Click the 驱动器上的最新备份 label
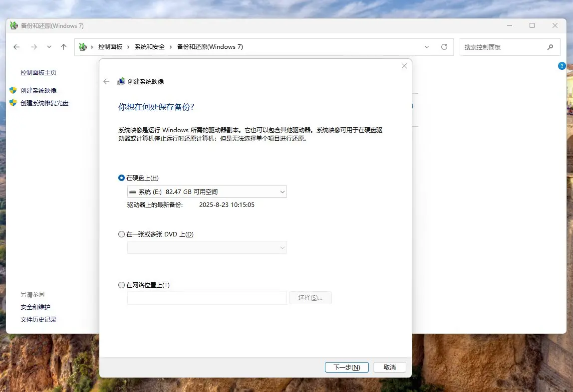Image resolution: width=573 pixels, height=392 pixels. coord(155,205)
